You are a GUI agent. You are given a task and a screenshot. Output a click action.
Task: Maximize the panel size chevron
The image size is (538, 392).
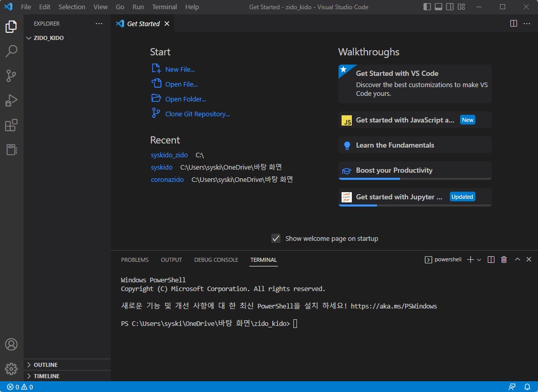point(517,259)
